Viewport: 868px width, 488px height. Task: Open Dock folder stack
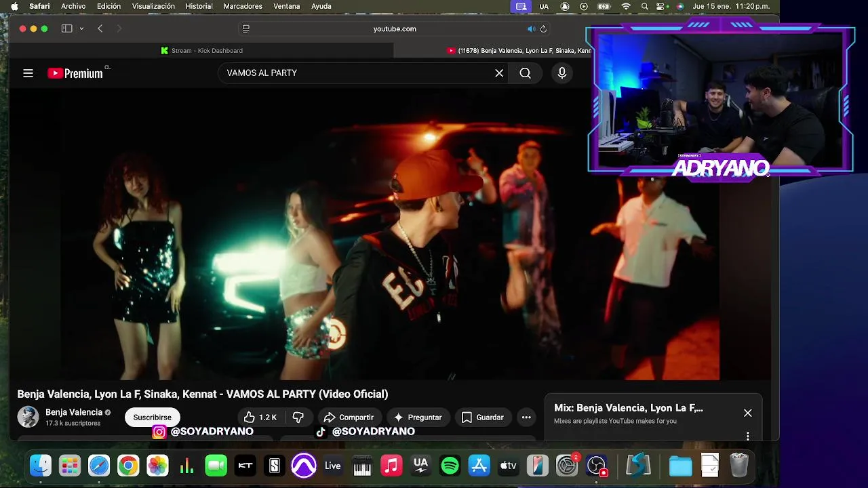680,466
